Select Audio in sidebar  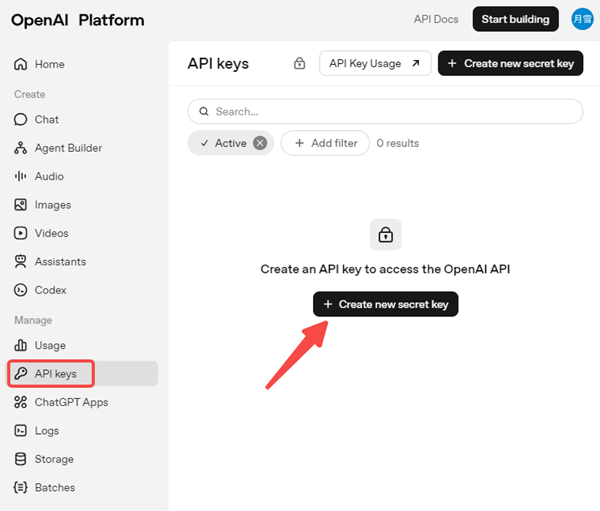tap(49, 176)
